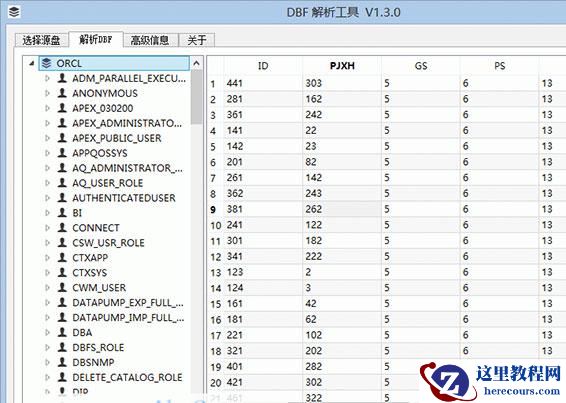The height and width of the screenshot is (403, 566).
Task: Switch to the 选择源盘 tab
Action: [x=42, y=40]
